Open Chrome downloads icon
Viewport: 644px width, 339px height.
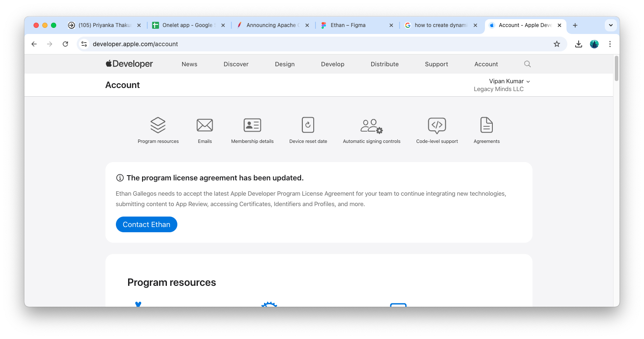coord(578,44)
